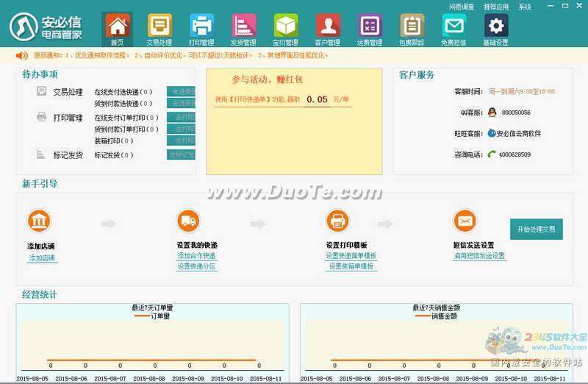
Task: Open the 宝贝管理 green box icon
Action: (285, 26)
